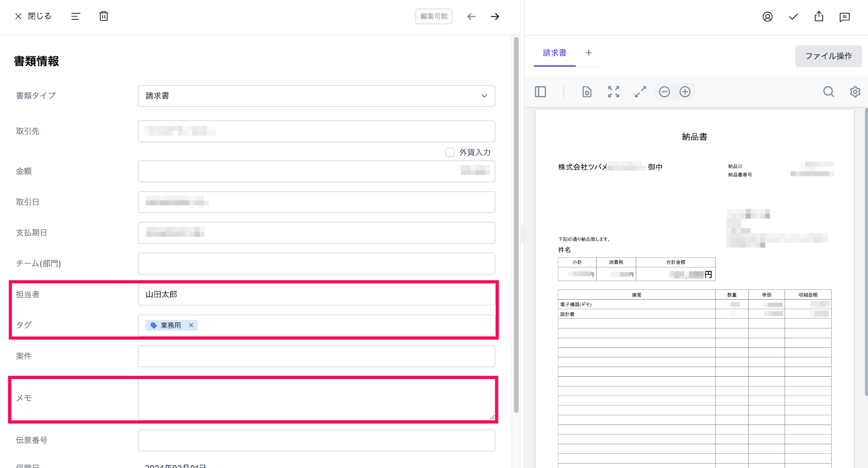Enable the 外貨入力 checkbox
This screenshot has width=868, height=468.
[450, 153]
